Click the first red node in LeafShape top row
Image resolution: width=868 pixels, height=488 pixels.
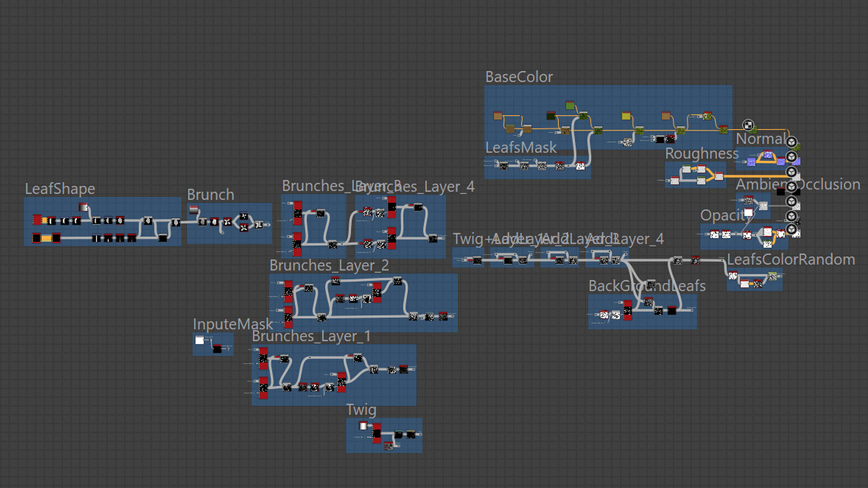coord(37,220)
